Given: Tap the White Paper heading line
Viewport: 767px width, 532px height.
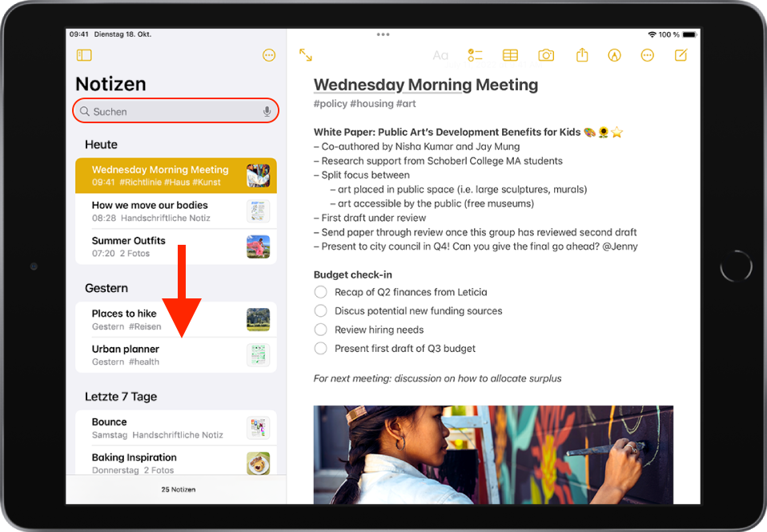Looking at the screenshot, I should [468, 132].
